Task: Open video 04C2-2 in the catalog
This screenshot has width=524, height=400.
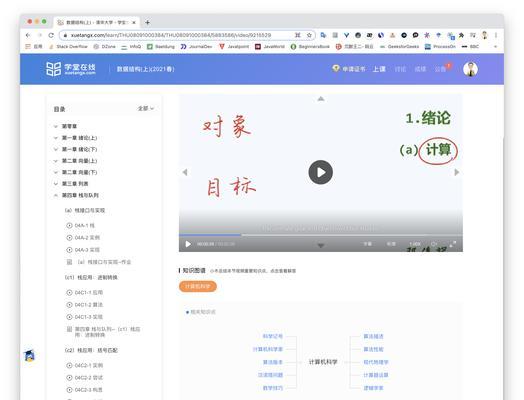Action: point(85,378)
